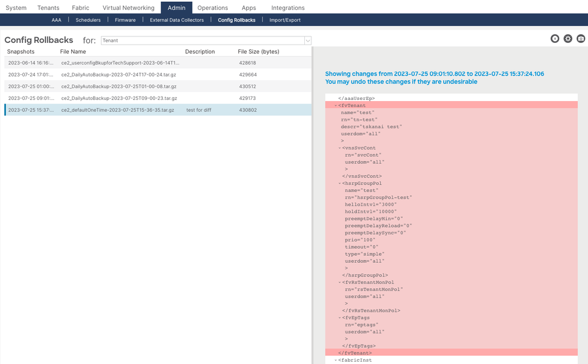588x364 pixels.
Task: Click the rn="eptags" line
Action: coord(361,325)
